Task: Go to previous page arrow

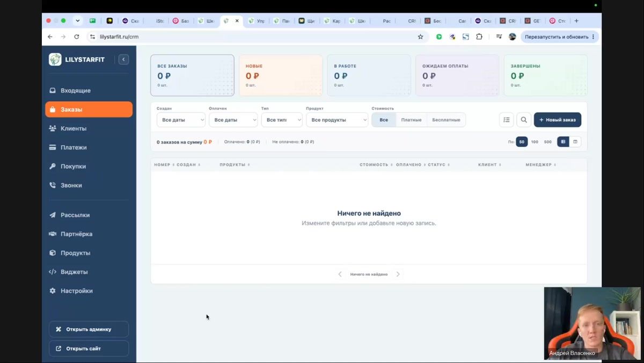Action: (340, 274)
